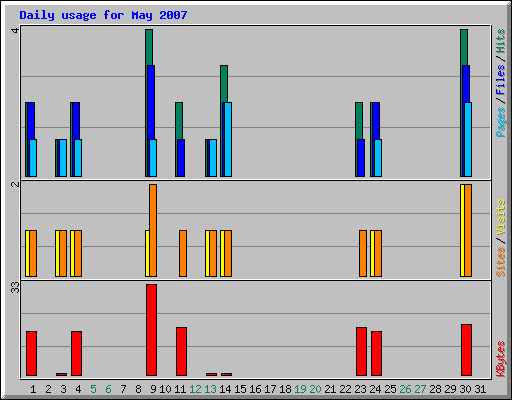The image size is (512, 400).
Task: Click the orange Sites bar for day 11
Action: [183, 253]
